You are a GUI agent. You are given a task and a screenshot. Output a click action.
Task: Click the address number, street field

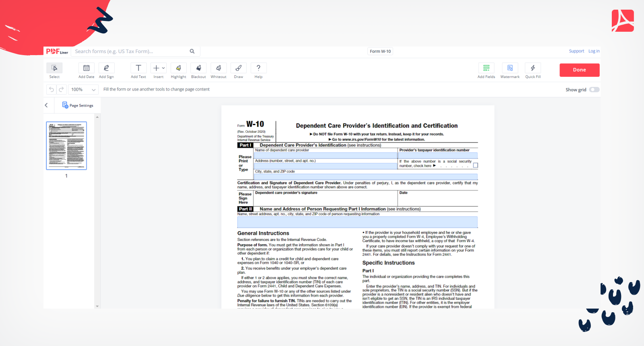326,166
